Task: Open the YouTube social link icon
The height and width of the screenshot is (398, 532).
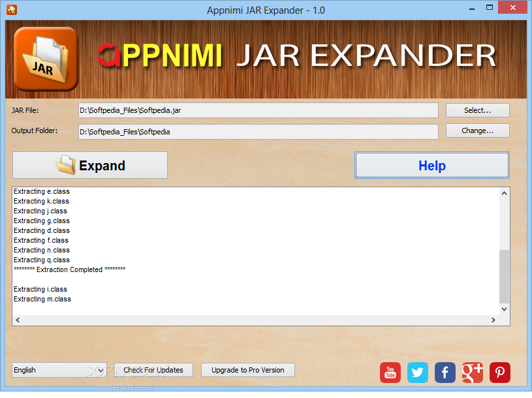Action: (390, 373)
